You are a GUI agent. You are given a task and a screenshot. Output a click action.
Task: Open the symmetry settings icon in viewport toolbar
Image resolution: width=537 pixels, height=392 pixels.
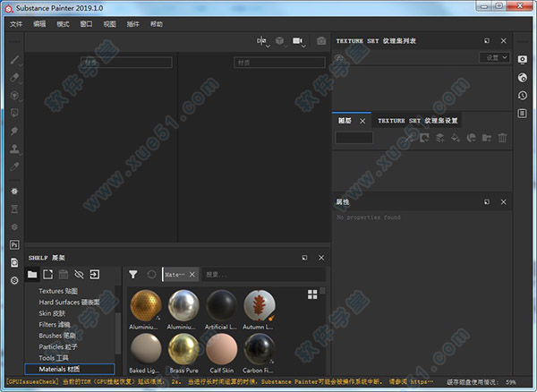pos(261,41)
